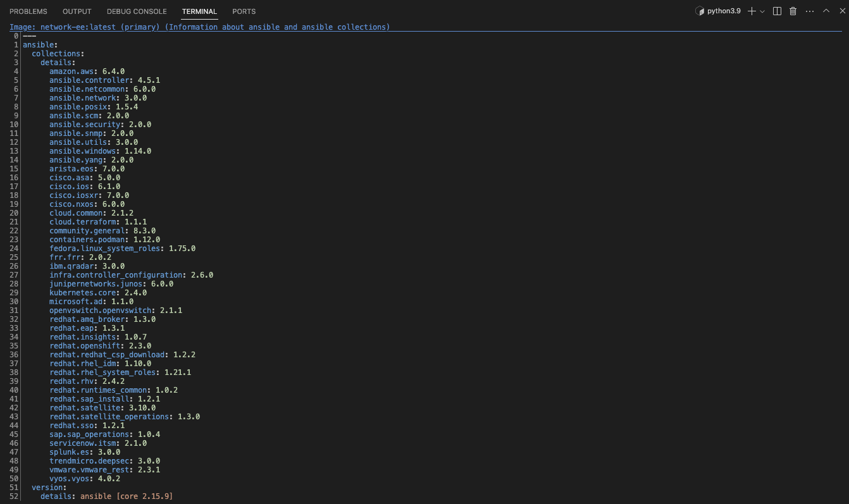849x504 pixels.
Task: Open terminal views and more actions menu
Action: click(x=810, y=11)
